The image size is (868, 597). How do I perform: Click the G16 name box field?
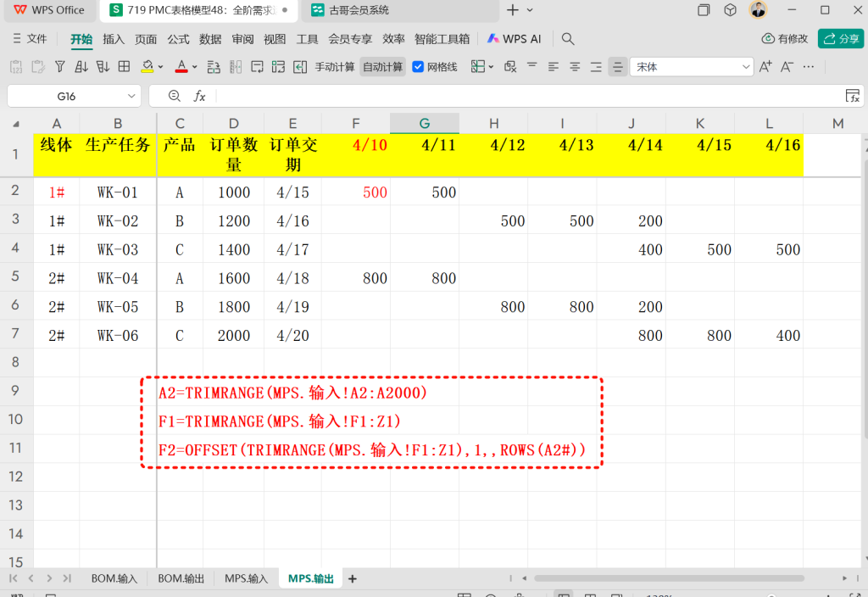click(x=66, y=97)
